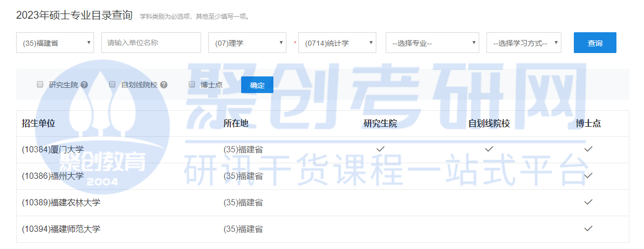Click (35)福建省 in the 福建师范大学 row
The height and width of the screenshot is (249, 644).
(x=243, y=229)
